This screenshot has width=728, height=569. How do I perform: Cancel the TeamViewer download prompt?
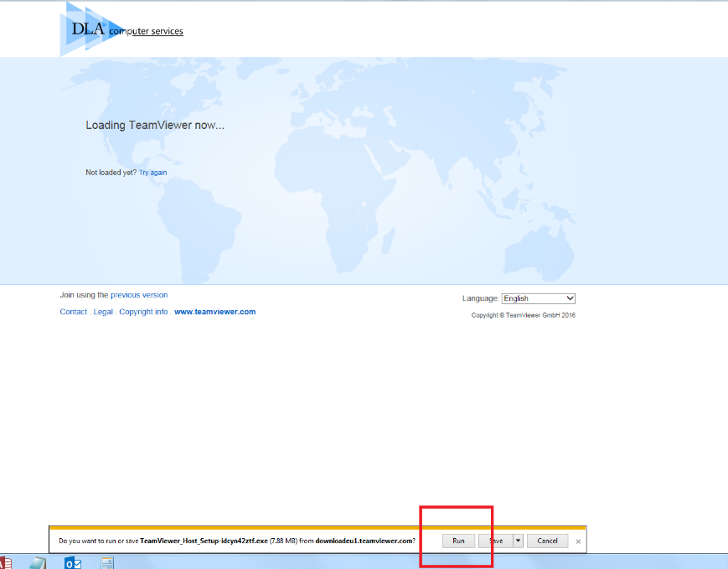[x=547, y=541]
